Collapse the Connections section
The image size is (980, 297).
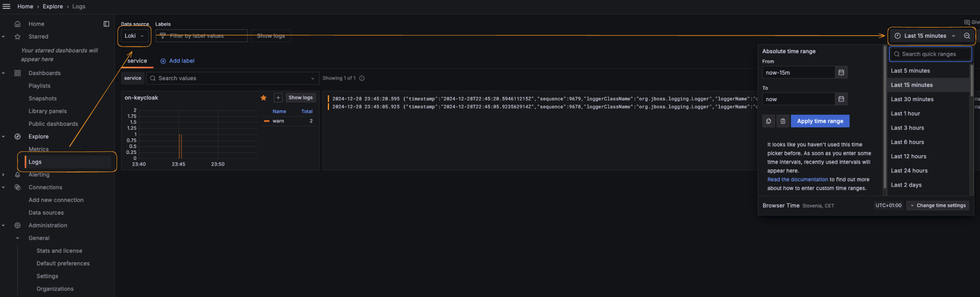pyautogui.click(x=3, y=187)
